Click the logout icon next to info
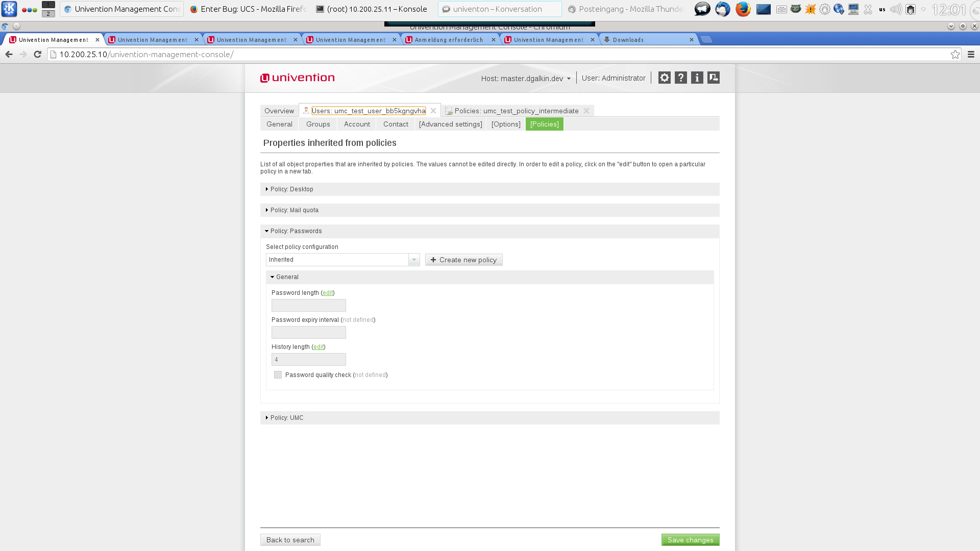Viewport: 980px width, 551px height. [x=714, y=78]
